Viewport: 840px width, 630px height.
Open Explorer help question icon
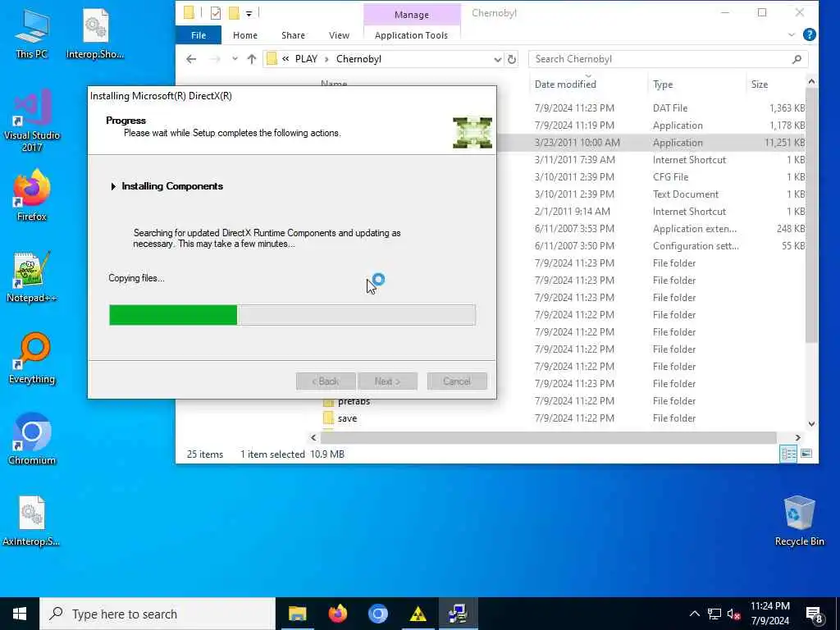coord(809,34)
